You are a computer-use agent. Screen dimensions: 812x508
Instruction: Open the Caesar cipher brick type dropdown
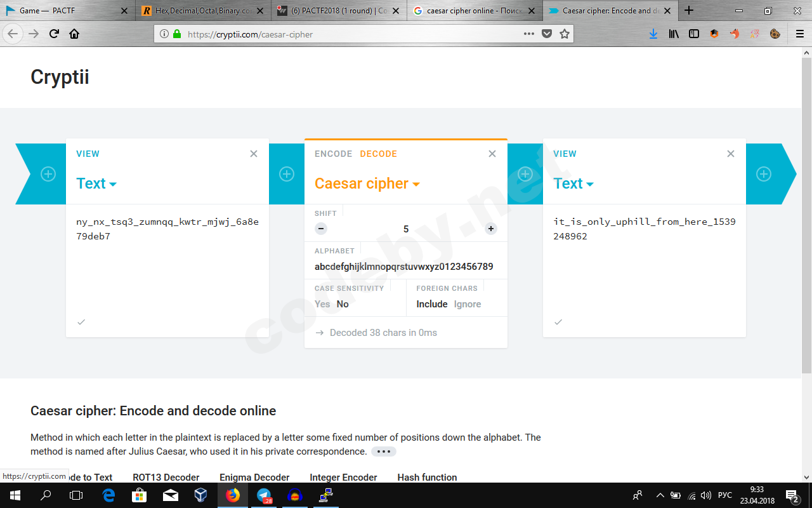(x=367, y=184)
